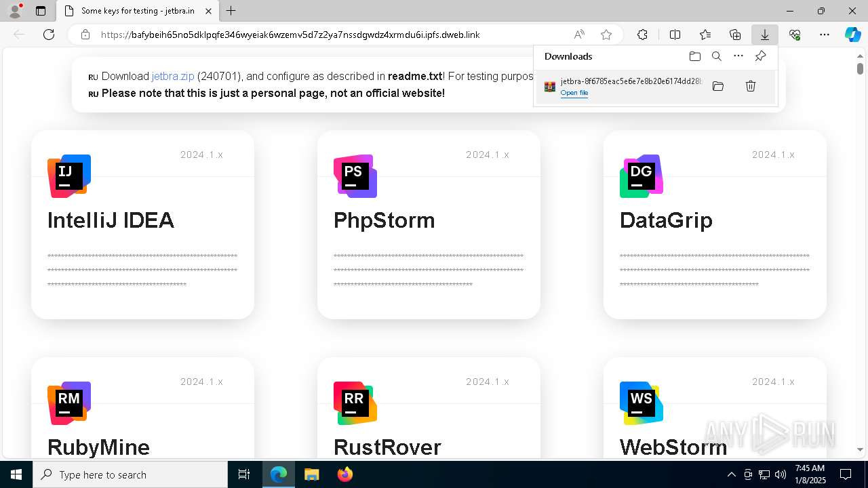Click the RubyMine logo
Screen dimensions: 868x488
pyautogui.click(x=69, y=403)
